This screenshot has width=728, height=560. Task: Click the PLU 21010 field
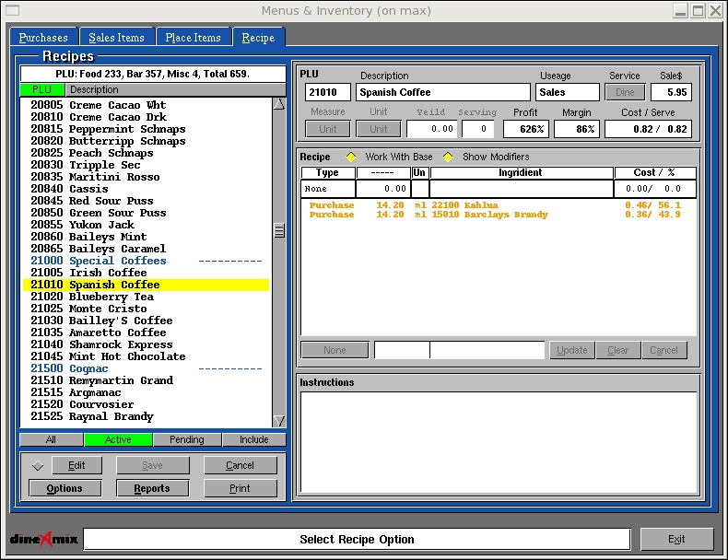coord(328,92)
